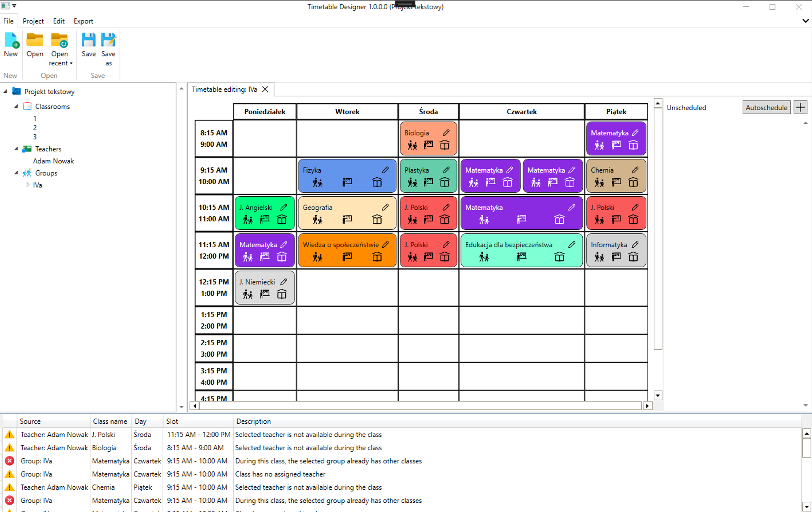Click the classroom icon on Chemia class
This screenshot has width=812, height=512.
(633, 183)
